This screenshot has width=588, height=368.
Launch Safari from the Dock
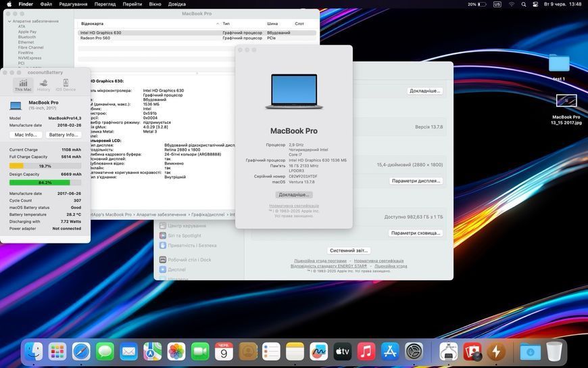tap(81, 352)
